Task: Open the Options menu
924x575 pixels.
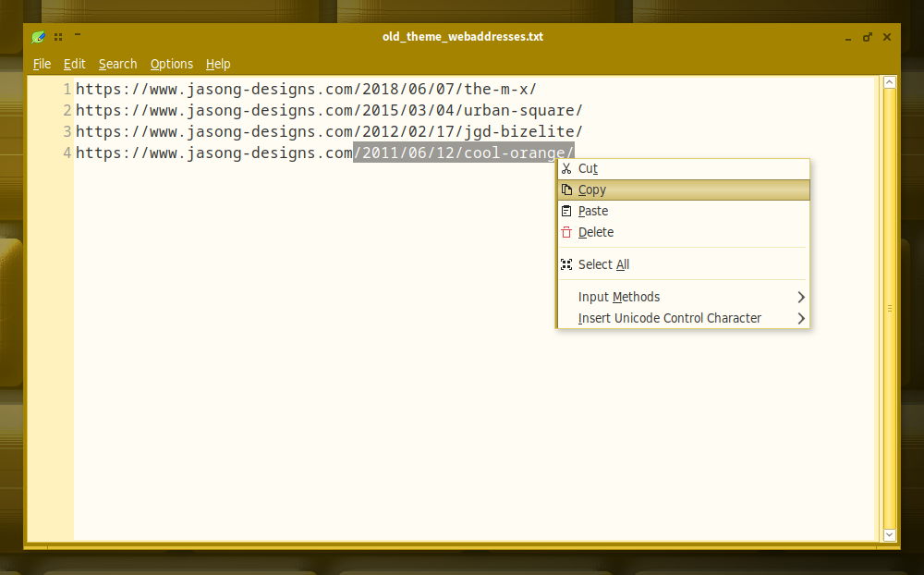Action: pos(172,64)
